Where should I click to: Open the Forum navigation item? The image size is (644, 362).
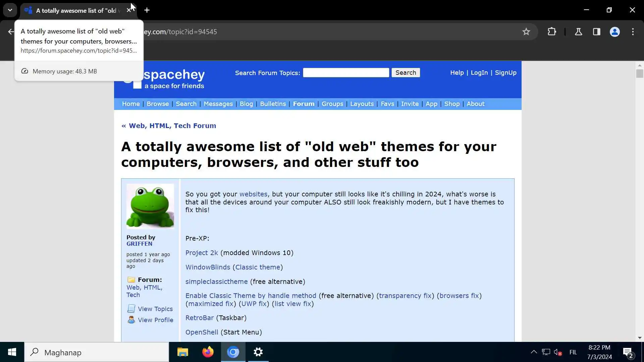304,104
